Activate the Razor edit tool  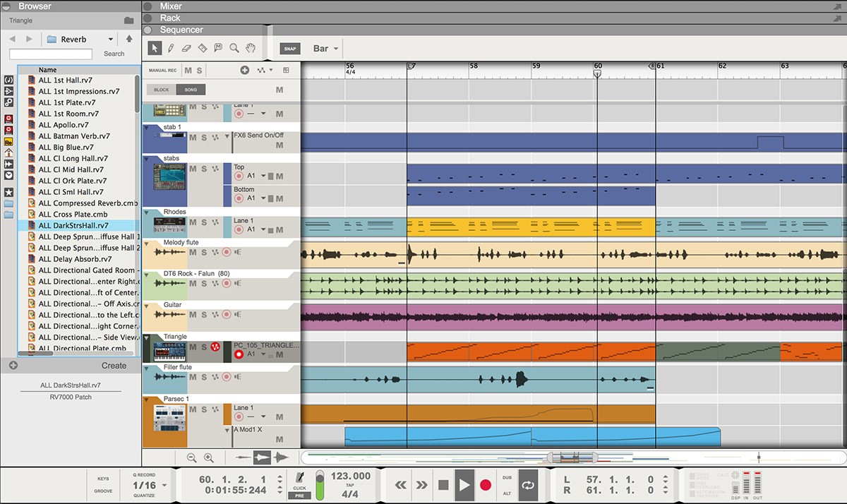pos(203,47)
